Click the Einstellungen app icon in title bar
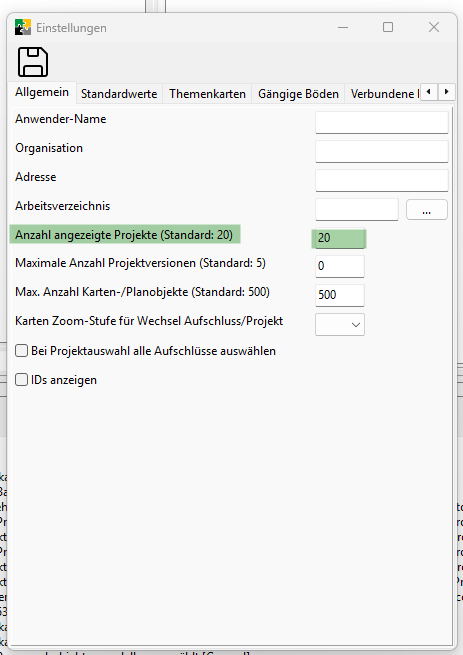Image resolution: width=463 pixels, height=655 pixels. click(23, 27)
